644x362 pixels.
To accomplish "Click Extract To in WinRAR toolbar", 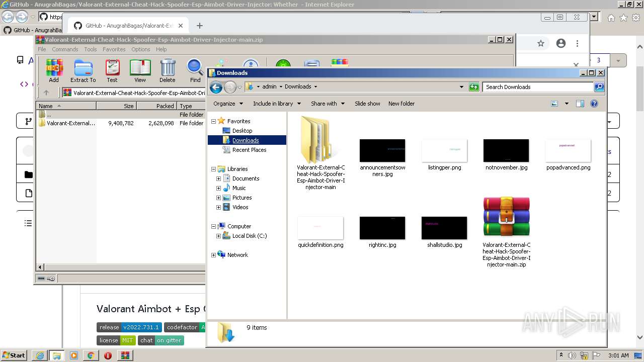I will click(x=83, y=71).
